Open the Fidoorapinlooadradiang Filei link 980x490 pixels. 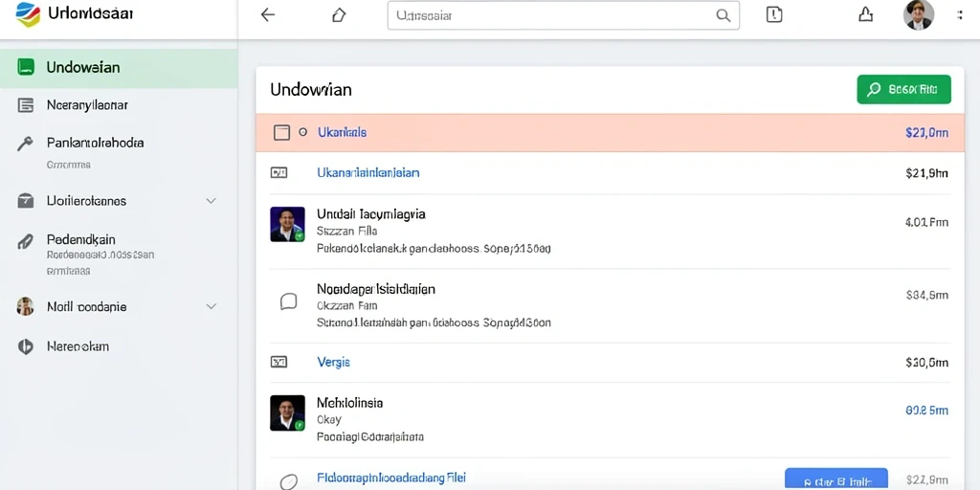[x=391, y=478]
